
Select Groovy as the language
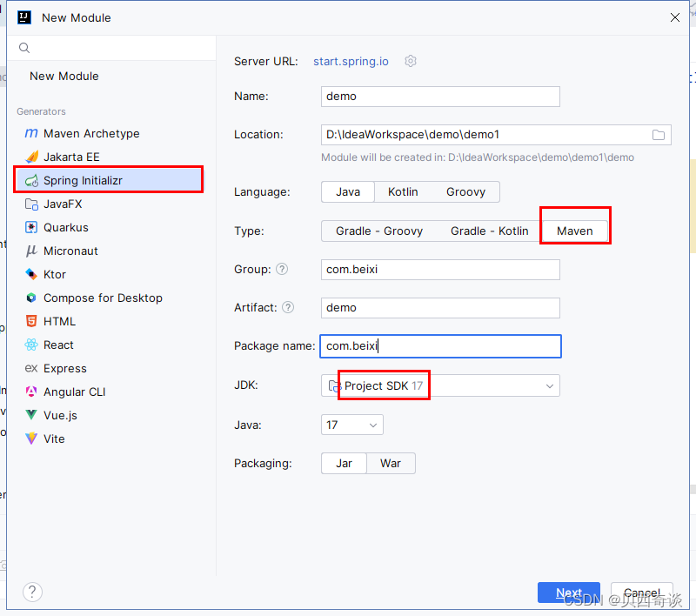[465, 191]
